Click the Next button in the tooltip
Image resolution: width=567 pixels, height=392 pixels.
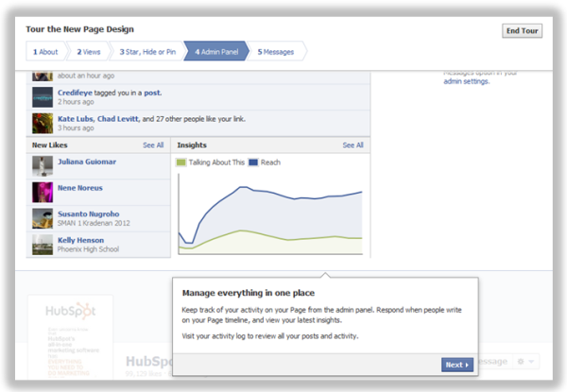(456, 365)
